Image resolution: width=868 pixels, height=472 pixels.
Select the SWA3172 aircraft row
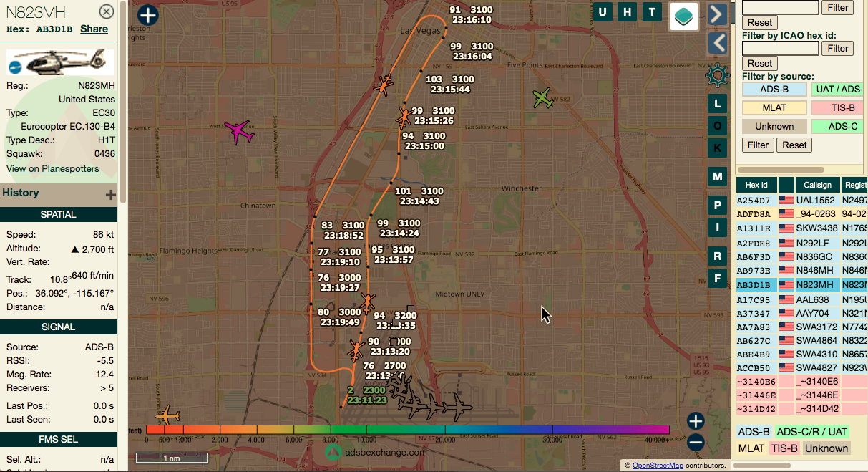click(x=802, y=327)
